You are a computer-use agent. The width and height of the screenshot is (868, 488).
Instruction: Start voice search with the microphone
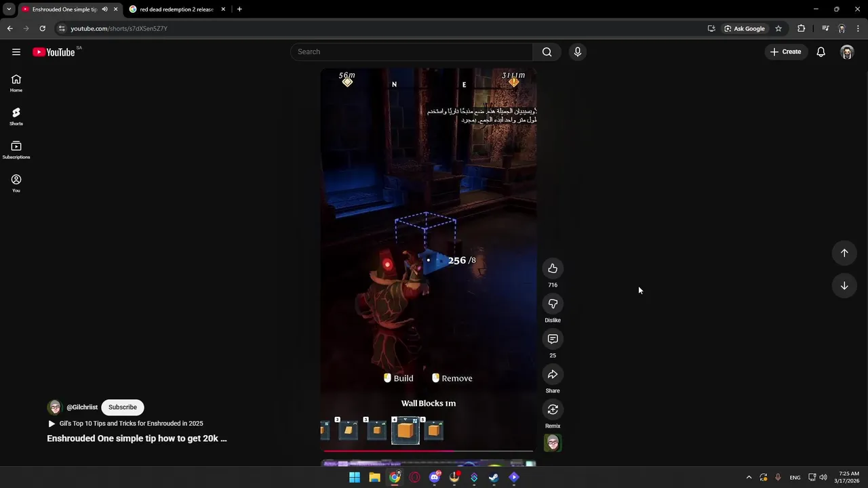click(x=578, y=52)
